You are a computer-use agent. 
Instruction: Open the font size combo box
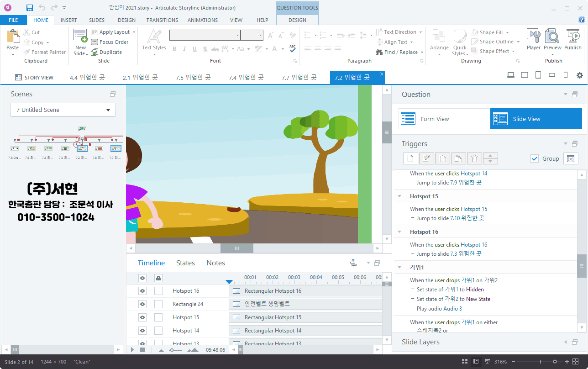(x=252, y=35)
